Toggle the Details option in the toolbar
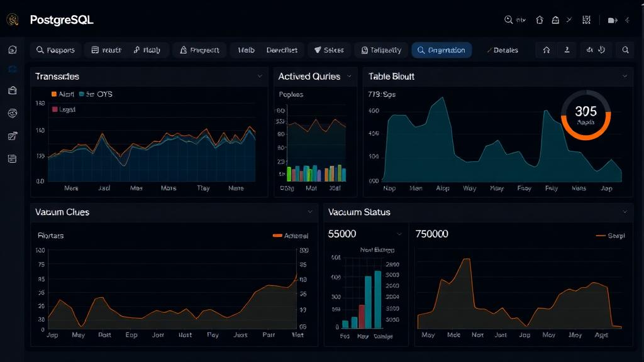 502,50
